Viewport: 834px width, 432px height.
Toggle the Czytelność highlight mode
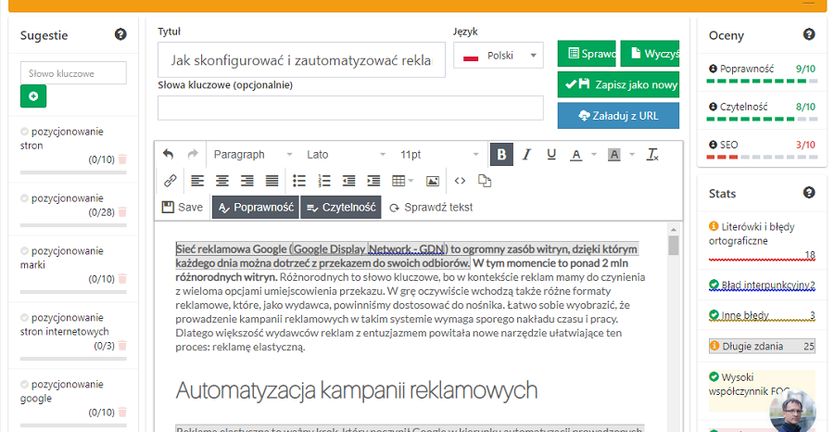tap(340, 207)
